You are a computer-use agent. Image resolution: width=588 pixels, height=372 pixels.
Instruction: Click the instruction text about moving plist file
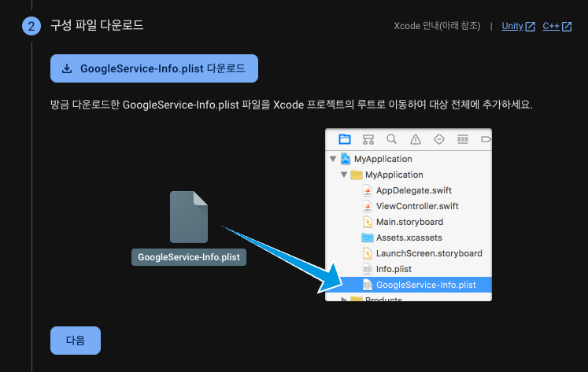[291, 105]
